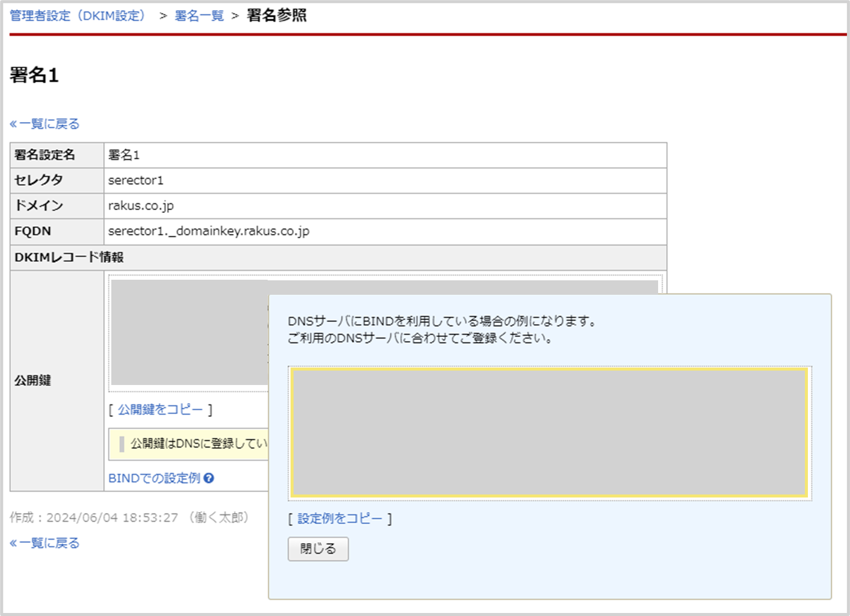Select the セレクタ value serector1

pos(136,180)
